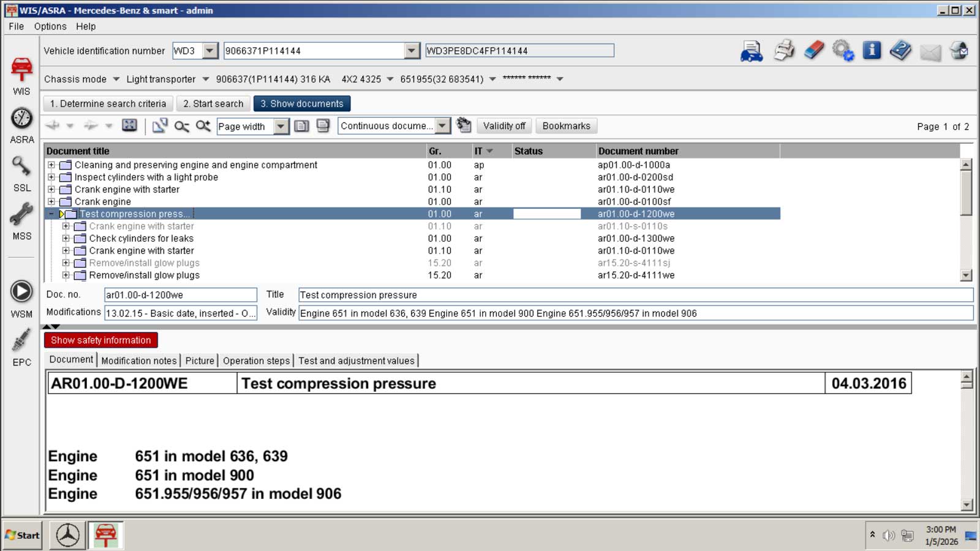
Task: Switch to the Operation steps tab
Action: pyautogui.click(x=256, y=361)
